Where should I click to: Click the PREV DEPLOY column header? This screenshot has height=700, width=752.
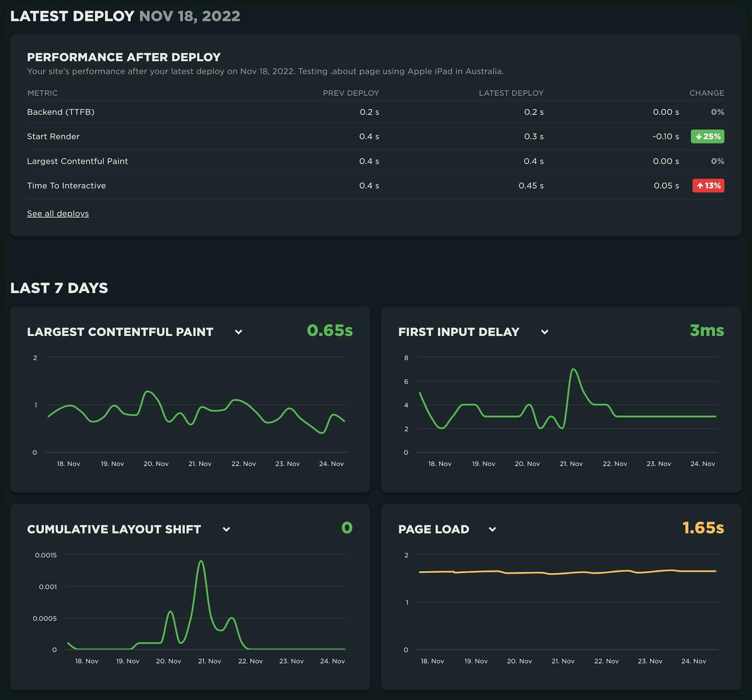351,92
